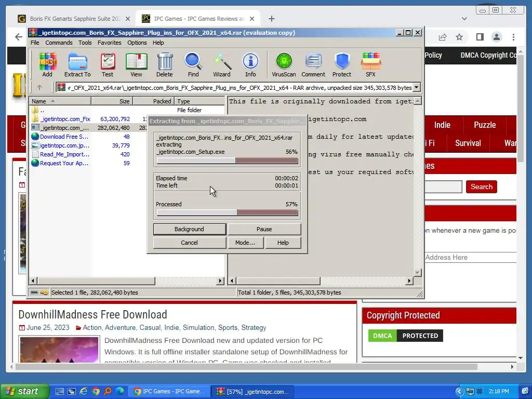
Task: Click the comment pane horizontal scrollbar
Action: click(x=320, y=281)
